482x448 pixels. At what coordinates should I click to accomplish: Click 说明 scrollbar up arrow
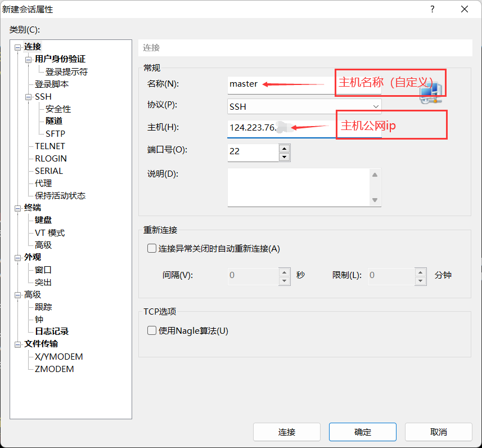pyautogui.click(x=375, y=175)
